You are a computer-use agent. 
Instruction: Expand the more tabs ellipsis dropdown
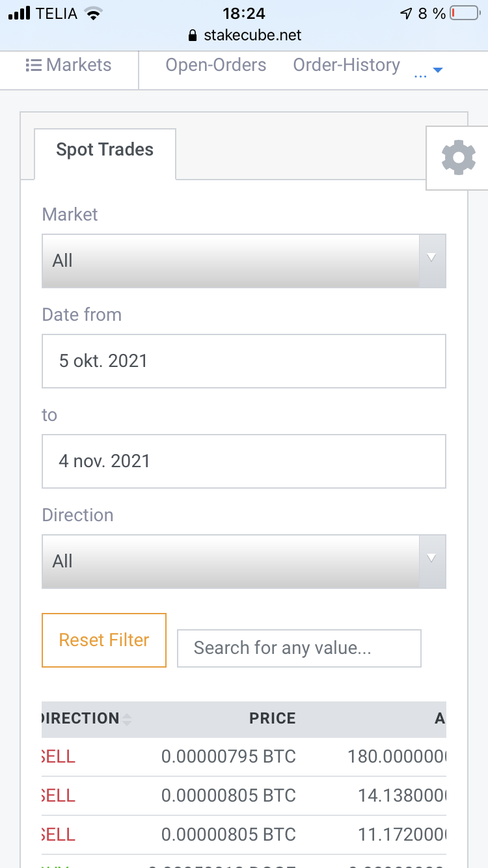click(428, 70)
